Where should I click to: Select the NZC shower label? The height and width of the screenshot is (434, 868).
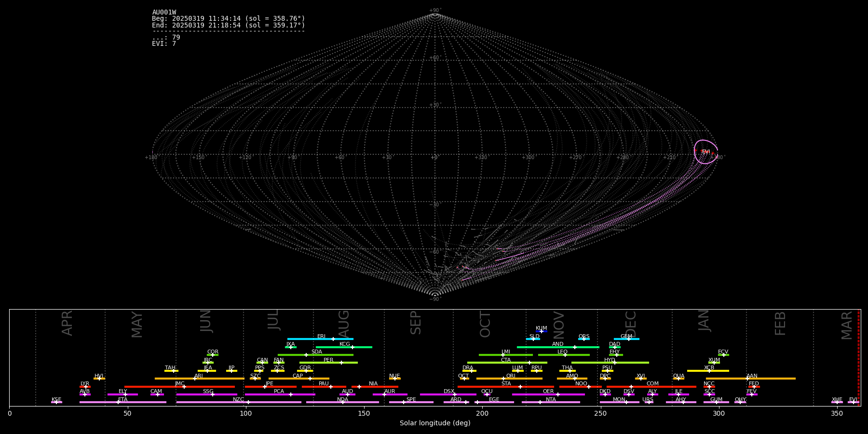point(238,400)
